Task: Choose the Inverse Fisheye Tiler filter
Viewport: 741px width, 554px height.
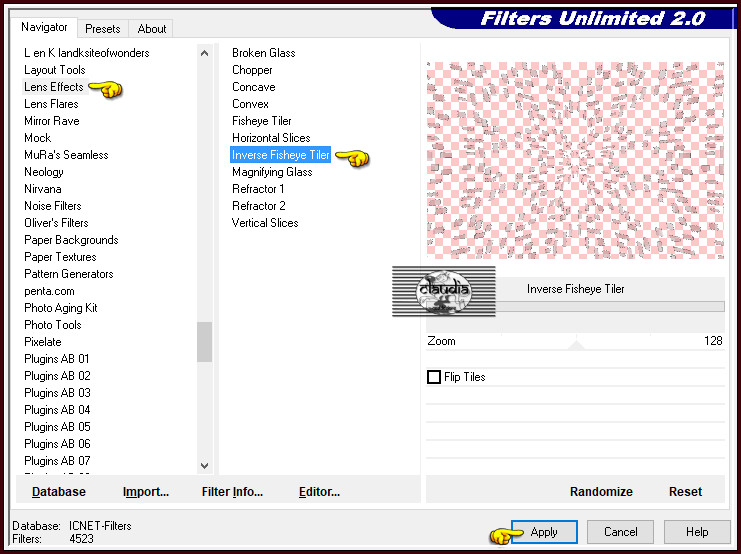Action: click(280, 155)
